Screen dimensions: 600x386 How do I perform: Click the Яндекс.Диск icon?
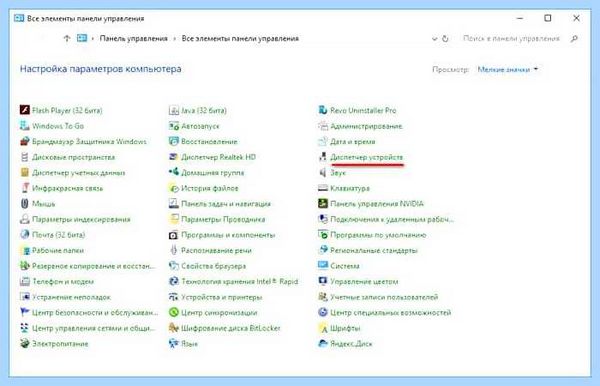click(x=323, y=344)
